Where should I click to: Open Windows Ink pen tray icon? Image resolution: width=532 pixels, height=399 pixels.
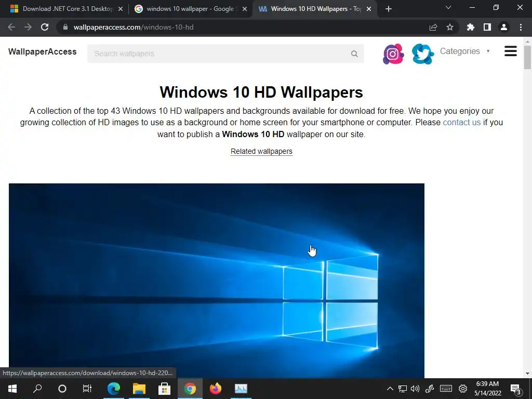click(430, 389)
